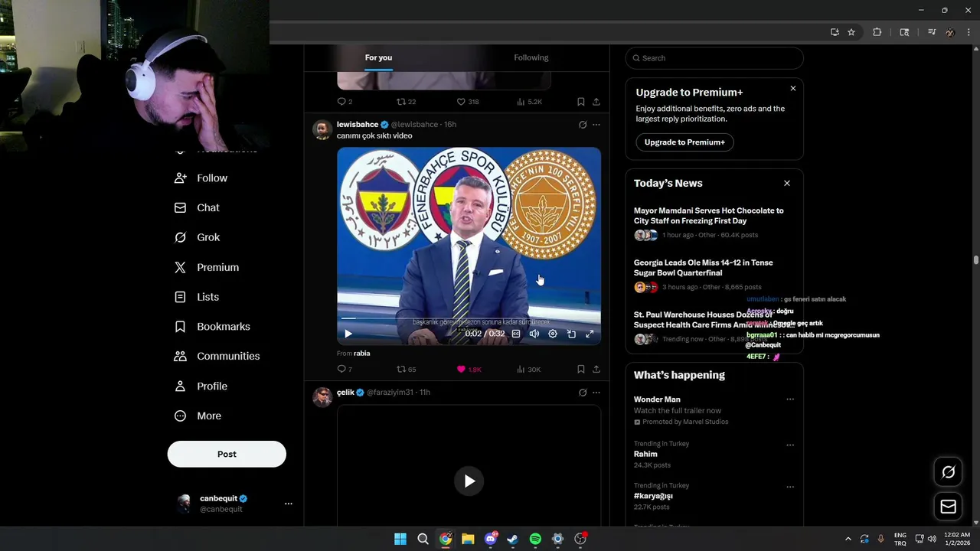Open Profile in the sidebar
Image resolution: width=980 pixels, height=551 pixels.
pos(201,386)
